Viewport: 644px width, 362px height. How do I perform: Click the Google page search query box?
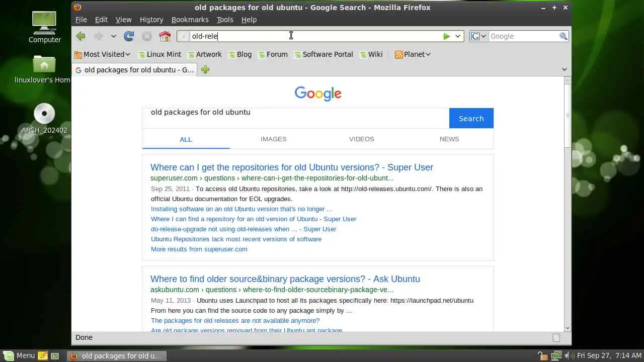pos(295,118)
